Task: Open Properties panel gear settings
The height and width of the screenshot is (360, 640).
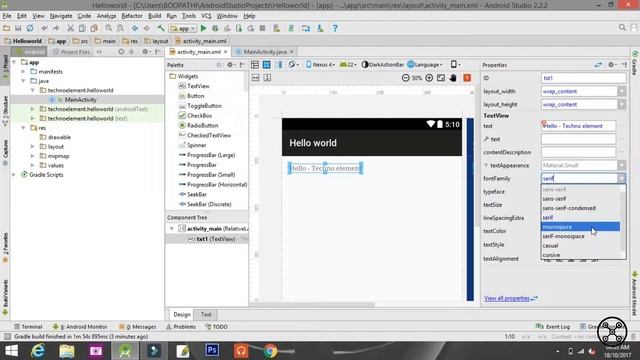Action: point(612,64)
